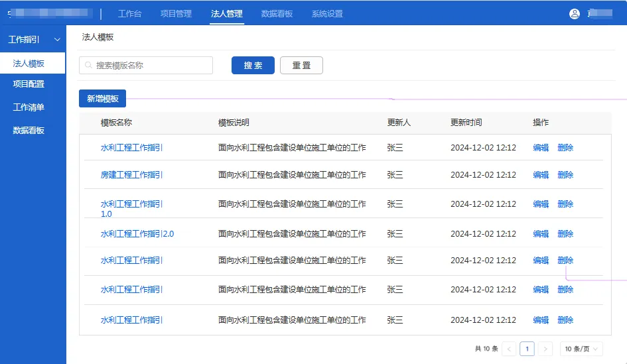Switch to the 数据看板 top tab

click(277, 13)
